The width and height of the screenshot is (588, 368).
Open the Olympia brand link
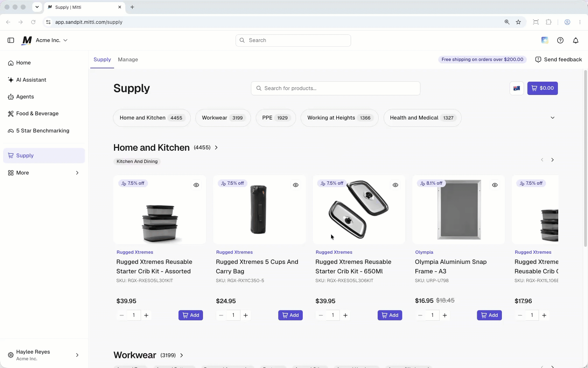[x=424, y=252]
